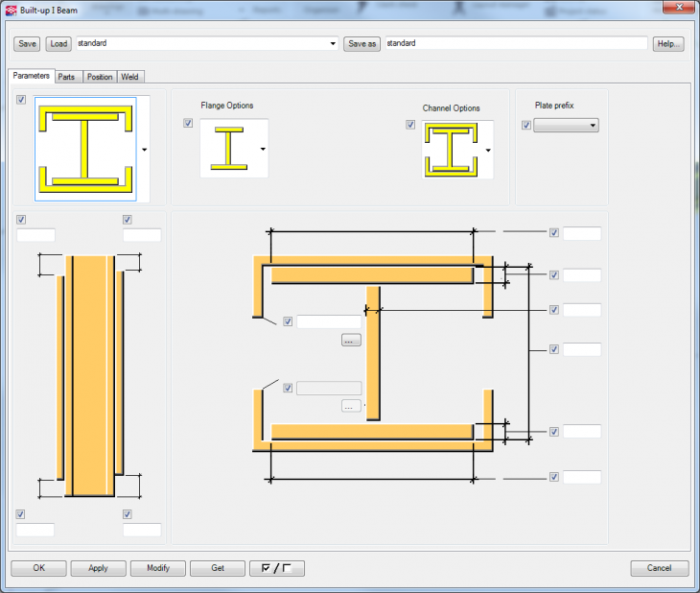This screenshot has width=700, height=593.
Task: Click the side-view beam elevation diagram
Action: tap(89, 375)
